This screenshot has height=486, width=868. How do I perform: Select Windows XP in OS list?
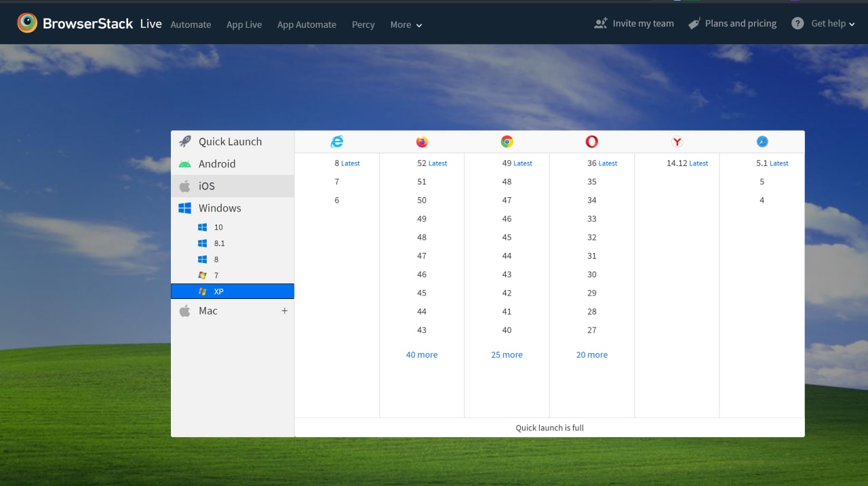coord(233,291)
